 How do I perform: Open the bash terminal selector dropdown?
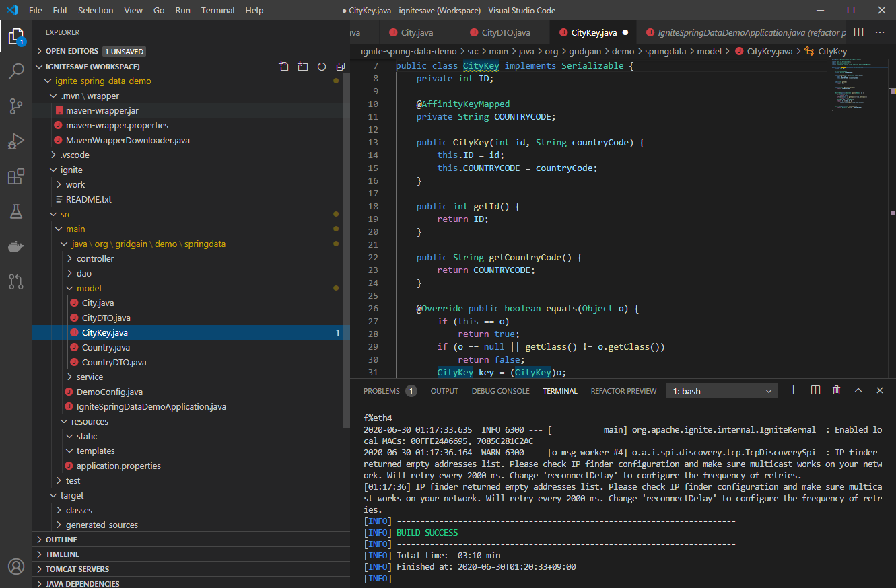pos(722,391)
